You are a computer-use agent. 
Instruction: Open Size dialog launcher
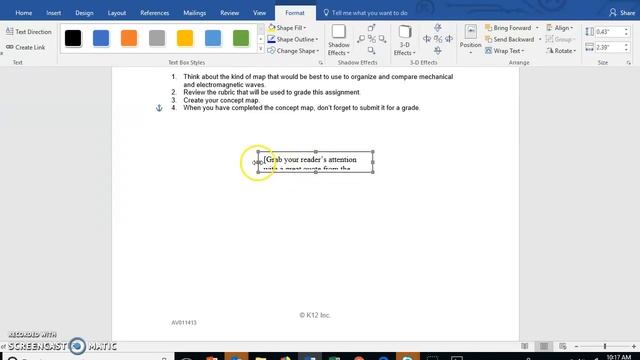coord(629,62)
